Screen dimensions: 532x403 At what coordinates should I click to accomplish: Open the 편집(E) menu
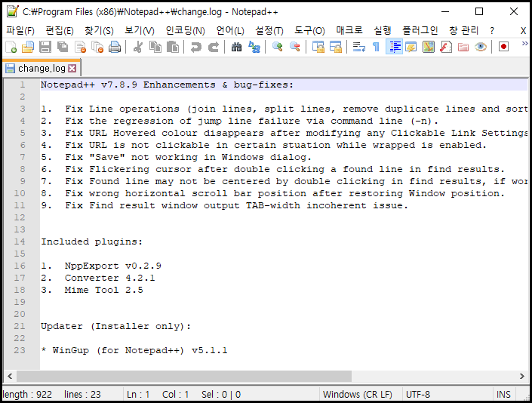pos(60,30)
